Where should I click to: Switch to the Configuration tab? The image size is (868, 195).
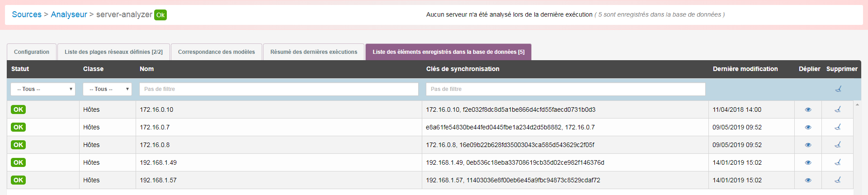[32, 52]
